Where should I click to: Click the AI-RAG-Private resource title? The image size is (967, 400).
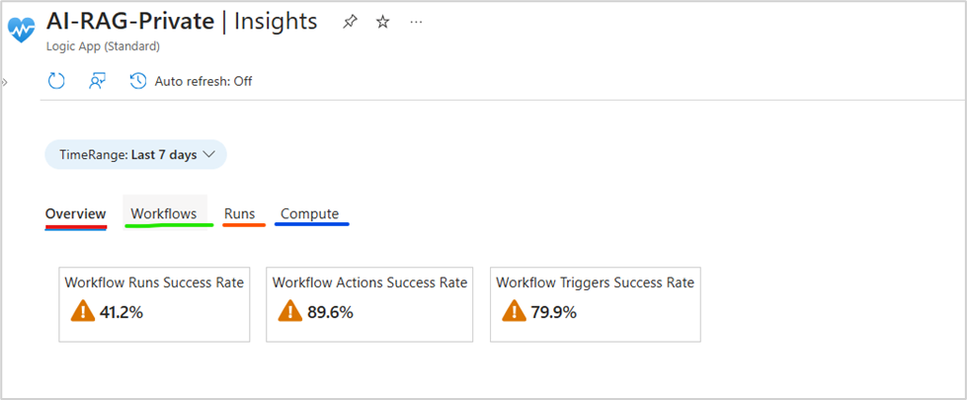(x=130, y=22)
